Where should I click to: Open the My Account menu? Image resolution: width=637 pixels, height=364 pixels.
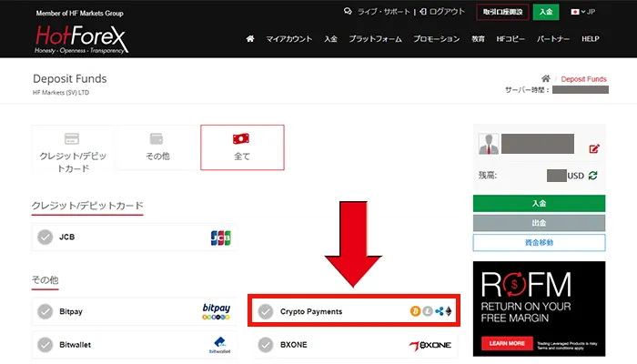[x=289, y=39]
